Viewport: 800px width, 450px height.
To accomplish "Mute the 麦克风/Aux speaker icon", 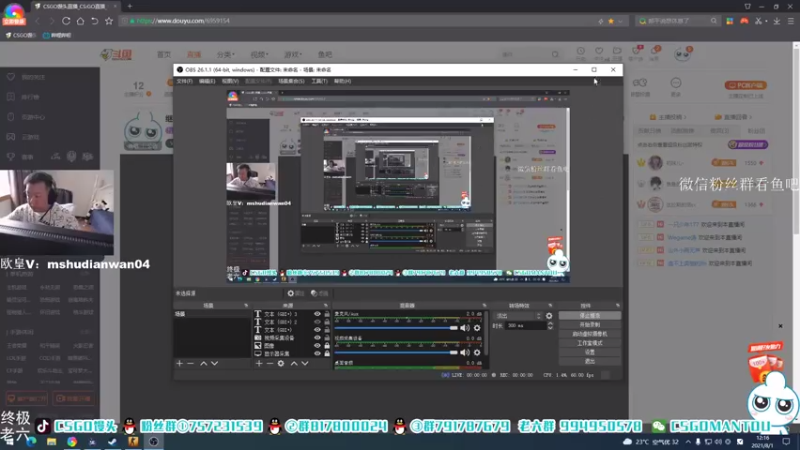I will (465, 328).
